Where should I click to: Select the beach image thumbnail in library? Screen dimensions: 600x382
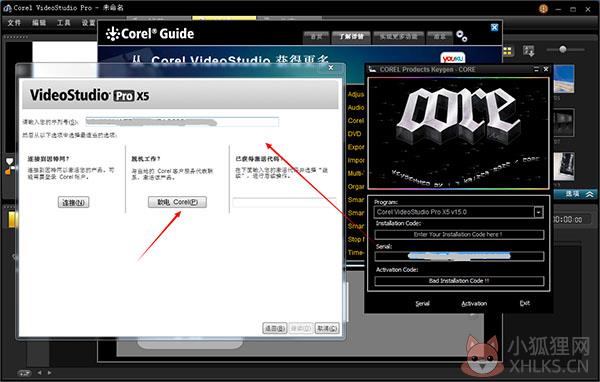tap(564, 79)
